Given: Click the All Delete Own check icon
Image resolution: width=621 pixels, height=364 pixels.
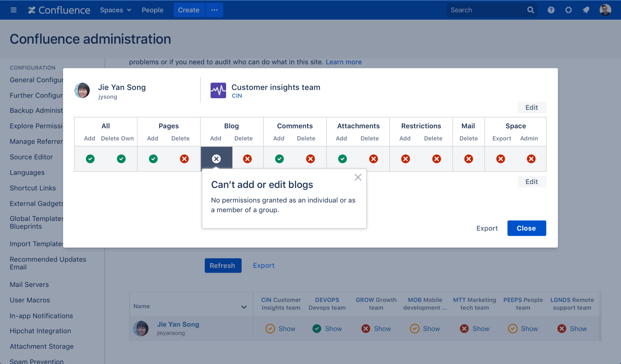Looking at the screenshot, I should 121,159.
